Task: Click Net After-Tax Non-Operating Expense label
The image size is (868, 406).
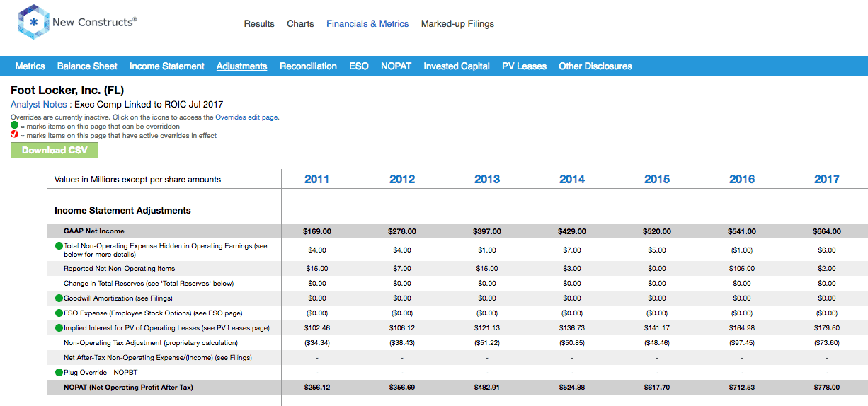Action: point(158,358)
